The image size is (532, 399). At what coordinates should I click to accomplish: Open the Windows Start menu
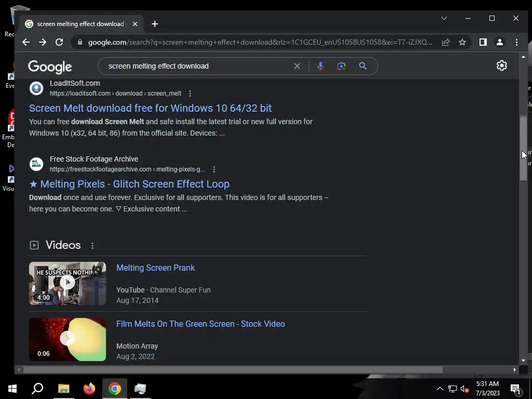coord(12,389)
